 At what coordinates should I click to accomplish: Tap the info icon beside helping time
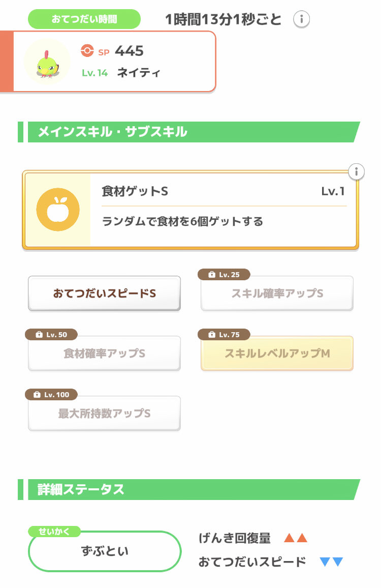click(x=302, y=20)
